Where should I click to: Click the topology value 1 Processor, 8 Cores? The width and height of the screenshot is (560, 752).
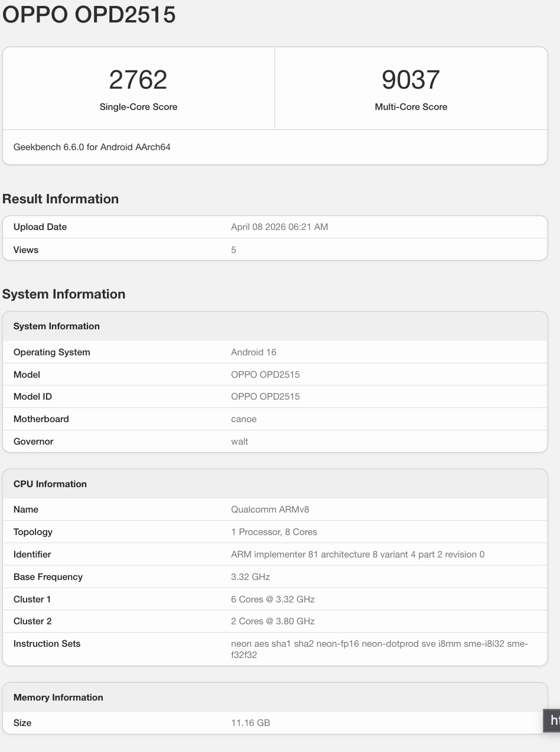pyautogui.click(x=274, y=532)
